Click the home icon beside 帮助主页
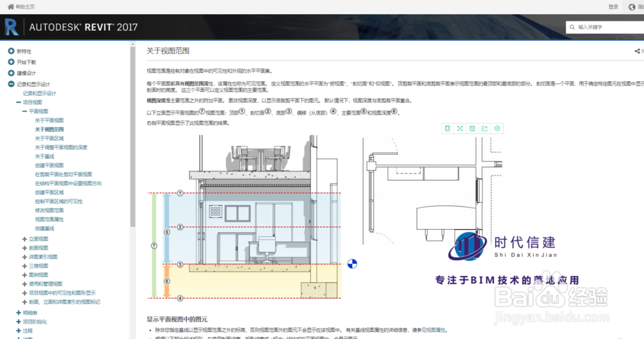 tap(11, 6)
